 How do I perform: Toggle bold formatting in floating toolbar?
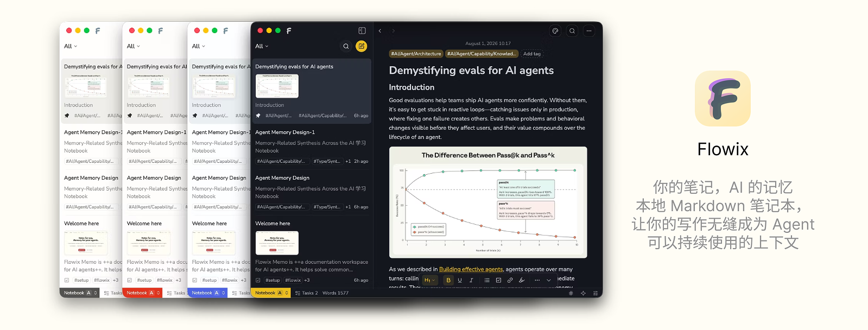point(448,280)
